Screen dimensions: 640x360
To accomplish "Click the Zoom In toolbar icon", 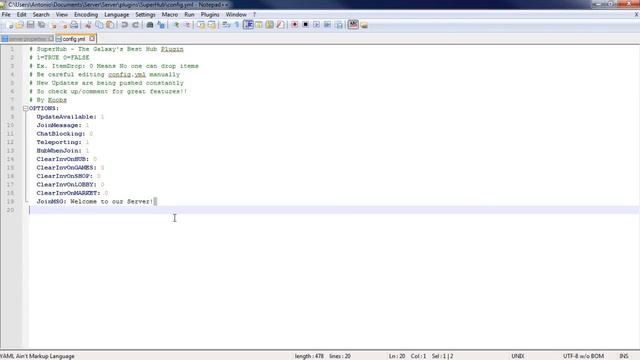I will click(176, 25).
